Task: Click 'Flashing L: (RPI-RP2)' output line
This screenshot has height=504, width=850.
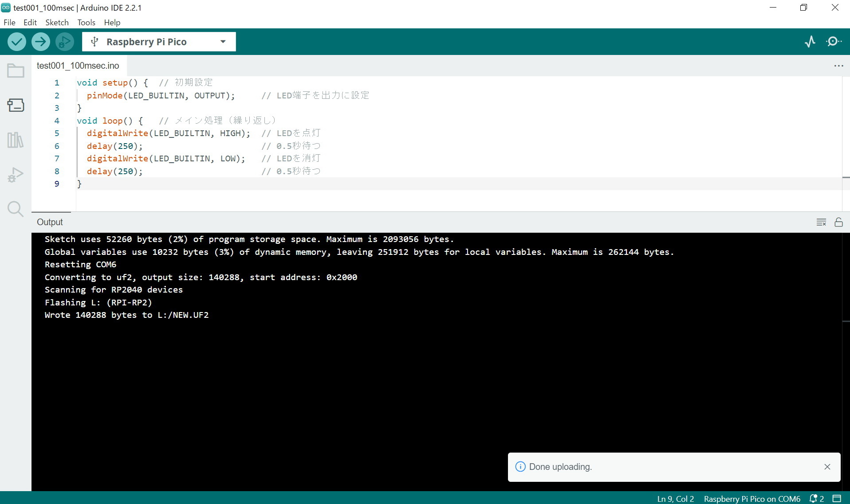Action: pyautogui.click(x=98, y=303)
